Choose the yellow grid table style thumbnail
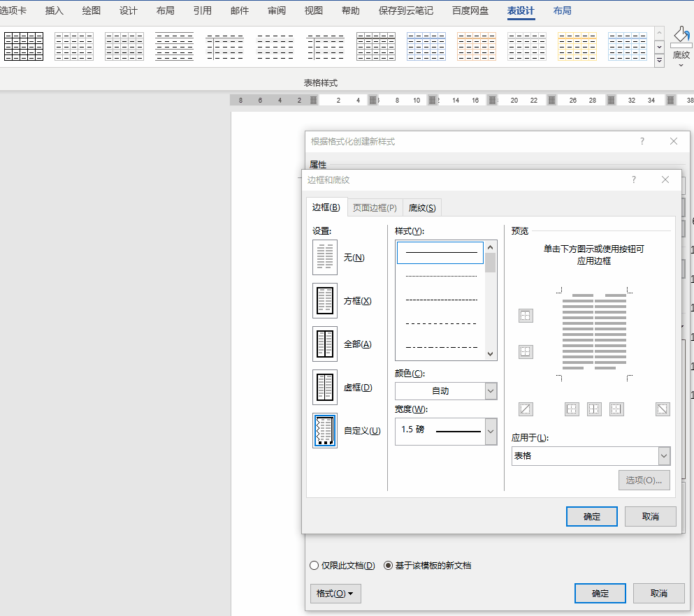This screenshot has width=694, height=616. tap(577, 46)
